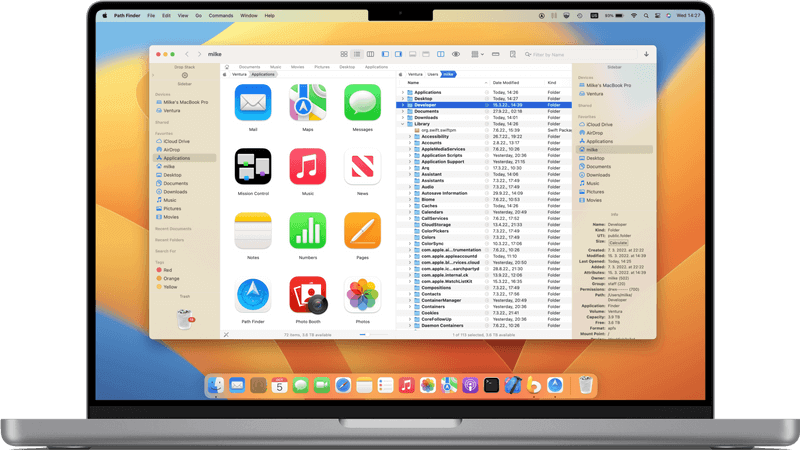Select the Orange tag in sidebar
This screenshot has height=450, width=800.
coord(168,279)
